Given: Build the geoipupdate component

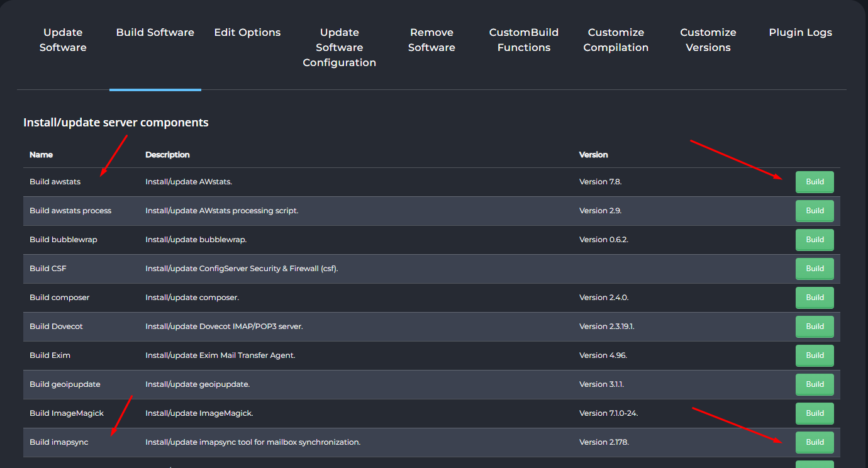Looking at the screenshot, I should coord(815,384).
